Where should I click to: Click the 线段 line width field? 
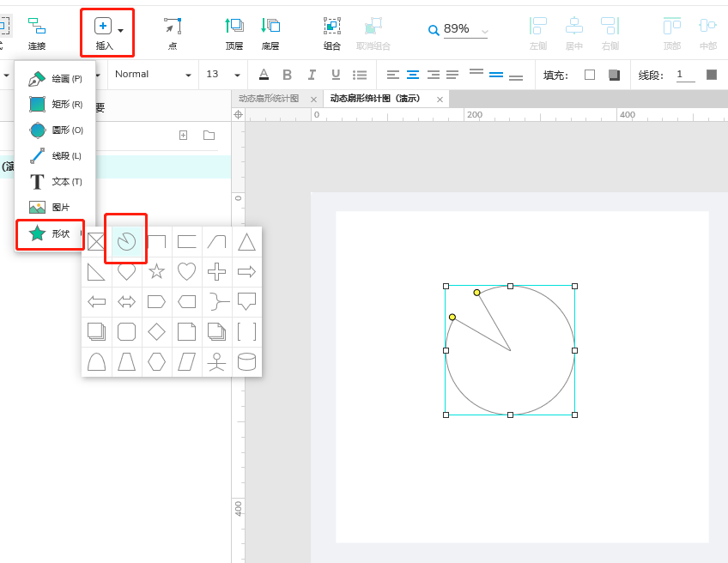pos(685,75)
